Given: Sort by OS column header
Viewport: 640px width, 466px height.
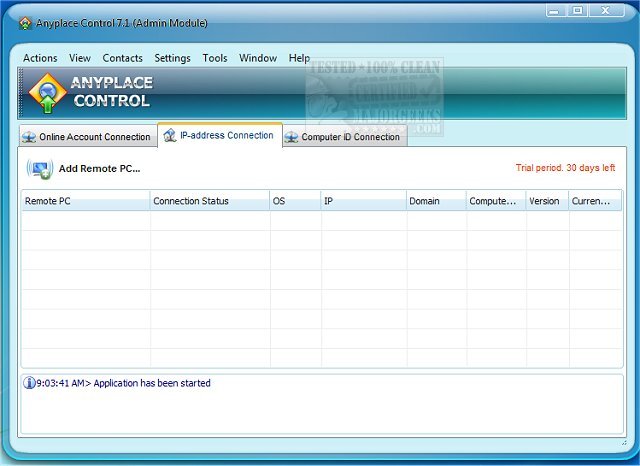Looking at the screenshot, I should tap(295, 201).
